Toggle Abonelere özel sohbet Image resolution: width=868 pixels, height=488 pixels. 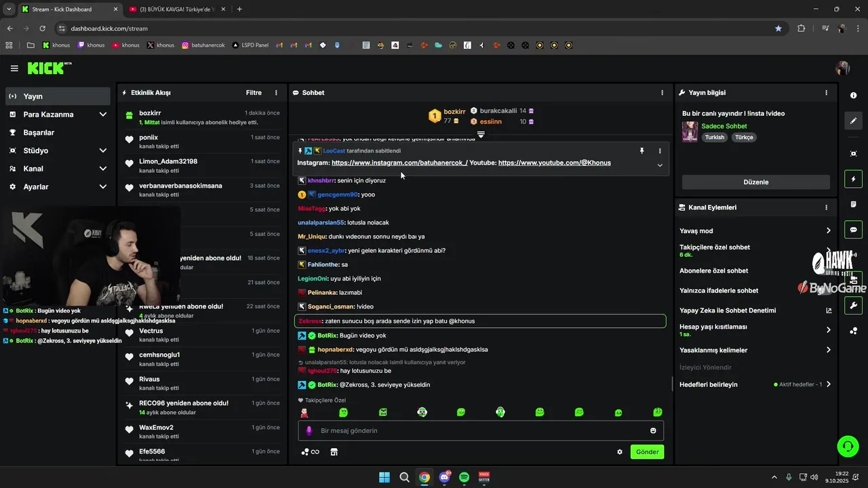pyautogui.click(x=755, y=270)
